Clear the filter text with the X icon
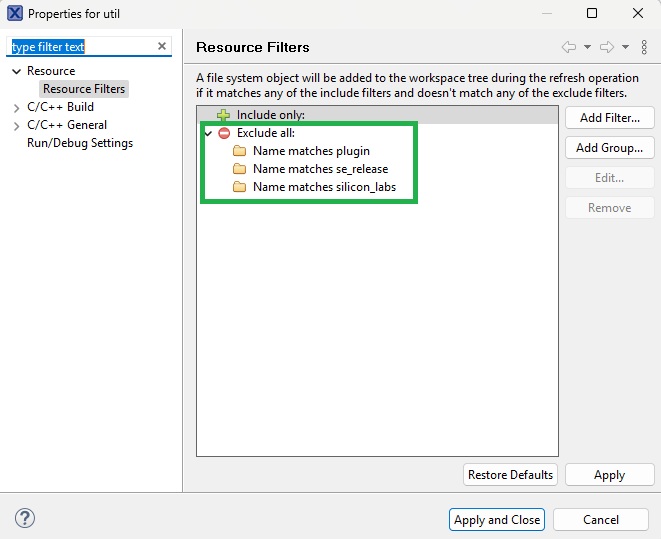The image size is (661, 539). 161,46
